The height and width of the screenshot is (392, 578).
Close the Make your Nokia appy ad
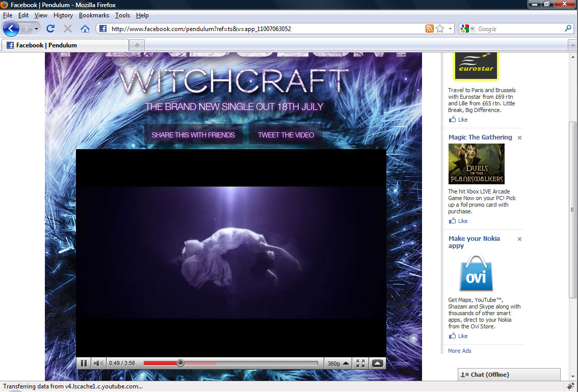pyautogui.click(x=519, y=239)
